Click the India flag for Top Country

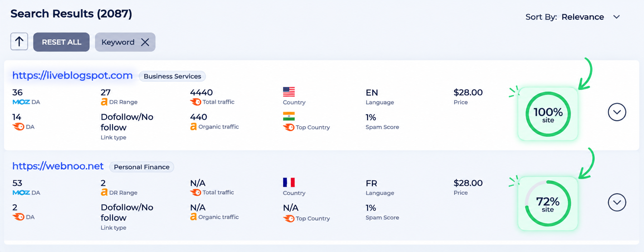(289, 116)
